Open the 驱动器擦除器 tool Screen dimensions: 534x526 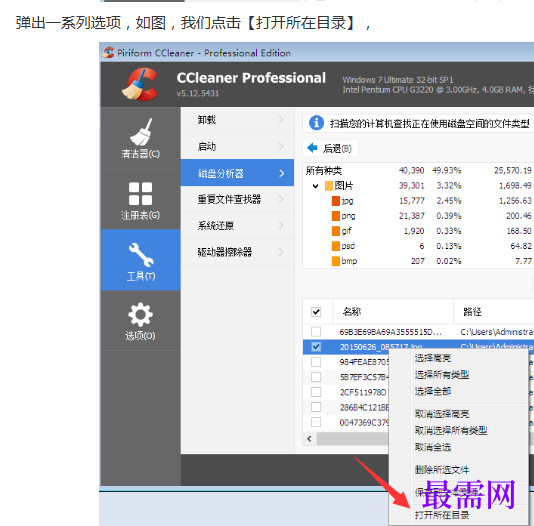tap(237, 252)
